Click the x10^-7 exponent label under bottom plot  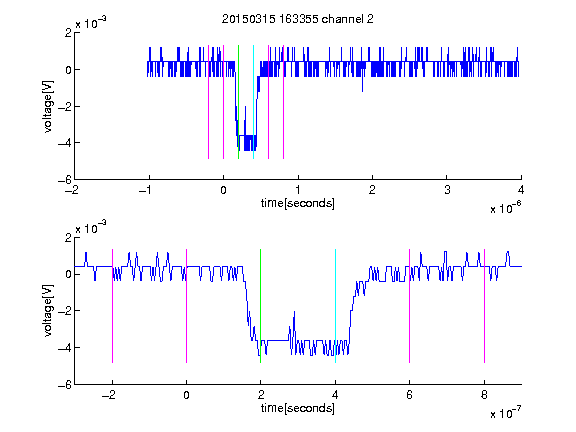[505, 413]
